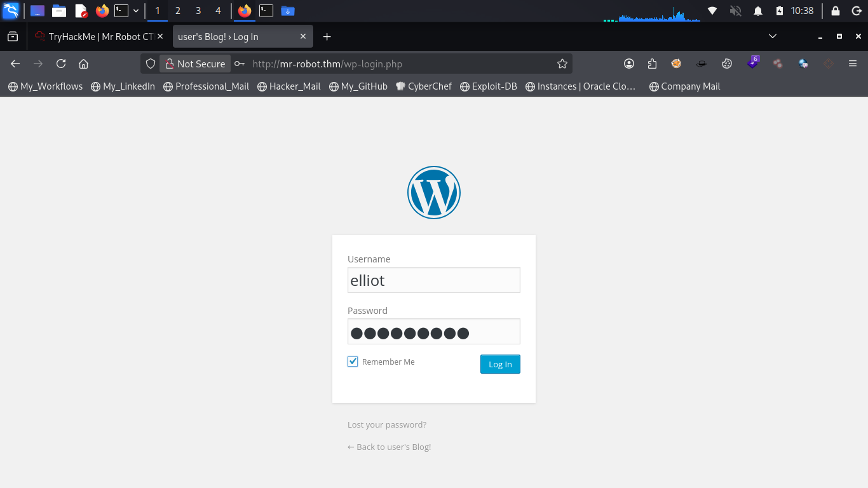The image size is (868, 488).
Task: Open the file manager from the top panel
Action: tap(59, 11)
